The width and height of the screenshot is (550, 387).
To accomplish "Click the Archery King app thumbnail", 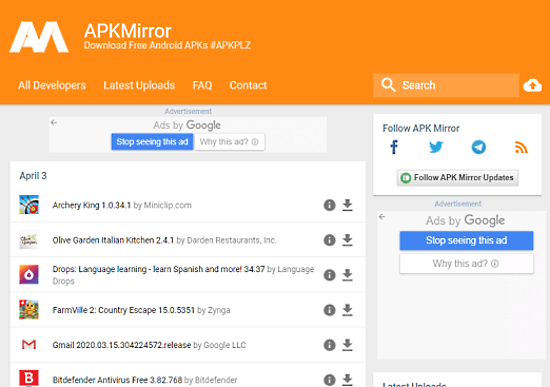I will [x=29, y=205].
